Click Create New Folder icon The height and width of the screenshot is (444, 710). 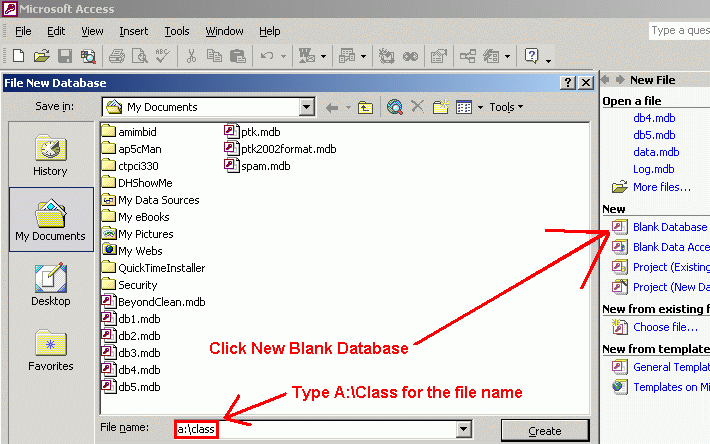pyautogui.click(x=441, y=107)
